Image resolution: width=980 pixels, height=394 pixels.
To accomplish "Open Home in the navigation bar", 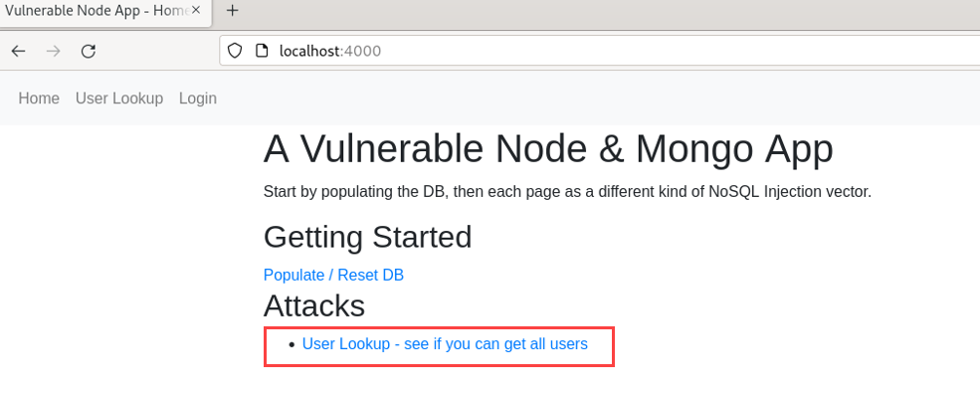I will [39, 98].
